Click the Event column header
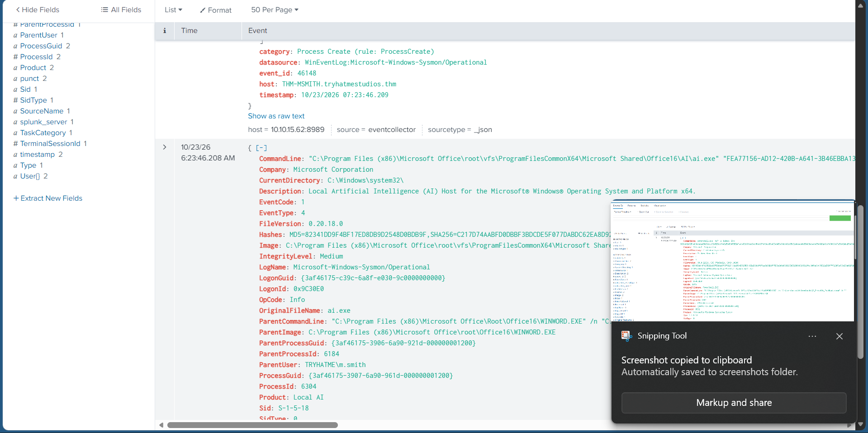The height and width of the screenshot is (433, 868). tap(257, 31)
